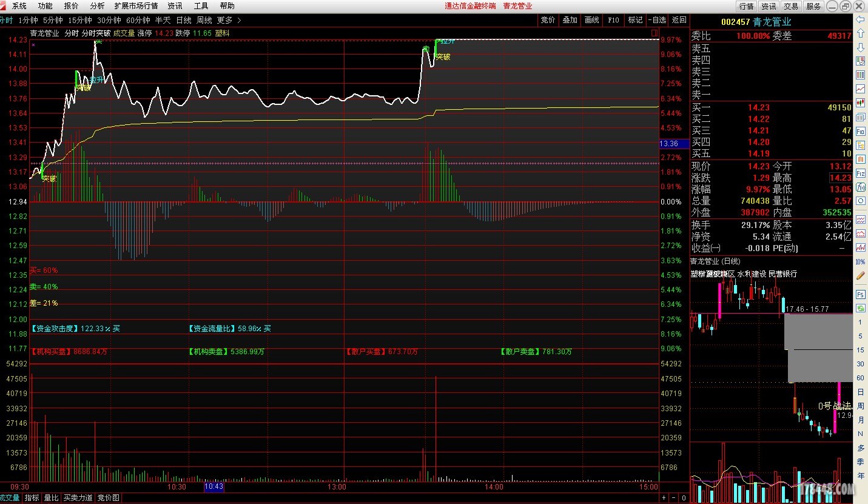868x504 pixels.
Task: Click the 10% sidebar icon
Action: [860, 261]
